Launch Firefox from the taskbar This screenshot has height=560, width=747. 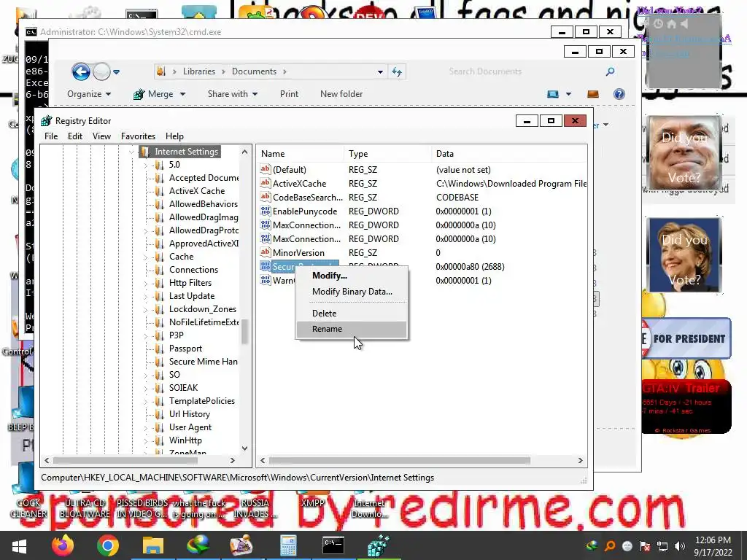click(63, 545)
